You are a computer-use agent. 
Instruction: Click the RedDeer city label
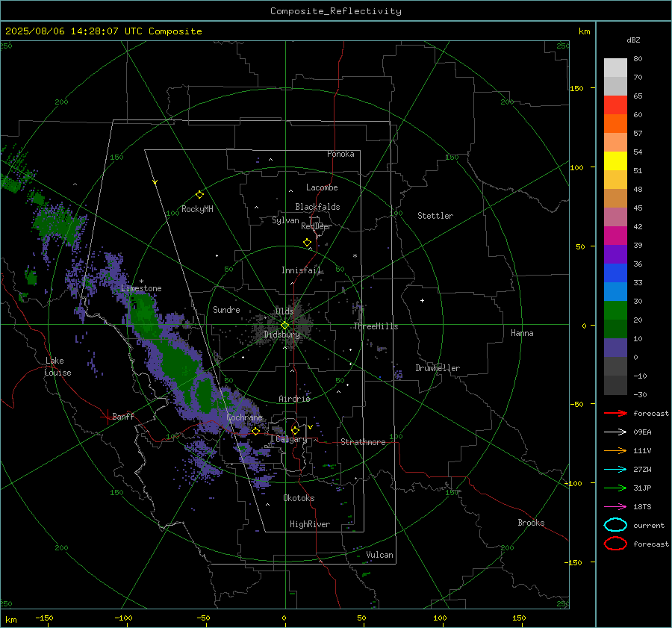tap(317, 226)
